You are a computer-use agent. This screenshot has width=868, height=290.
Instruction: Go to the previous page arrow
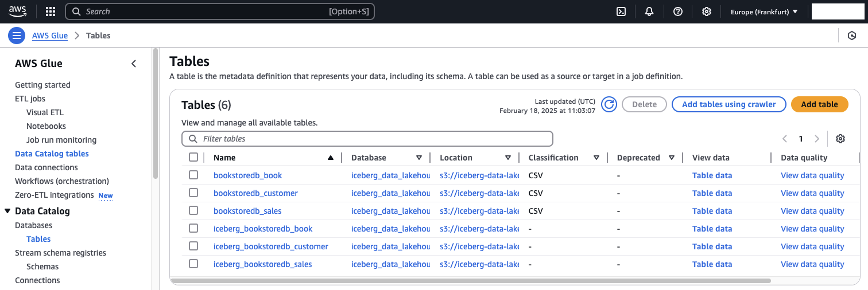(x=785, y=139)
